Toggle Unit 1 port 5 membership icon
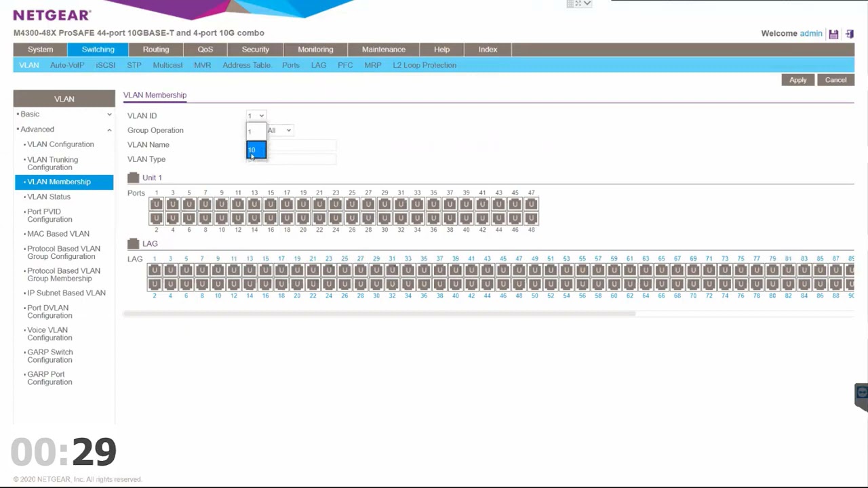 click(189, 204)
